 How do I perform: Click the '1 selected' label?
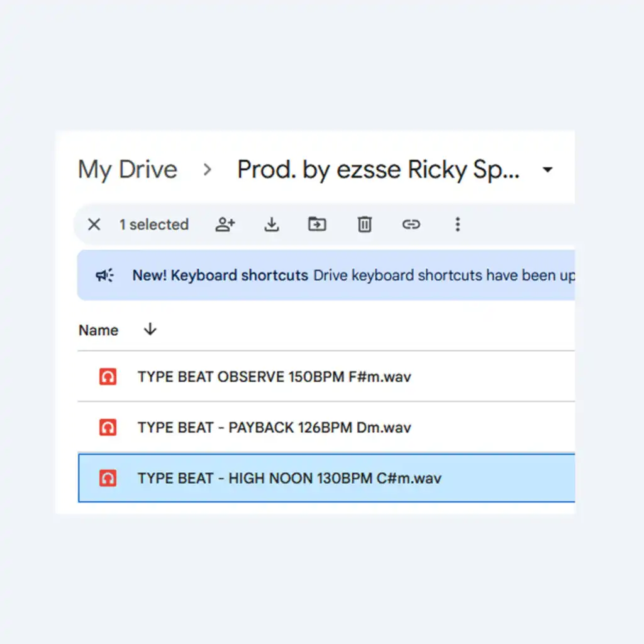tap(154, 225)
